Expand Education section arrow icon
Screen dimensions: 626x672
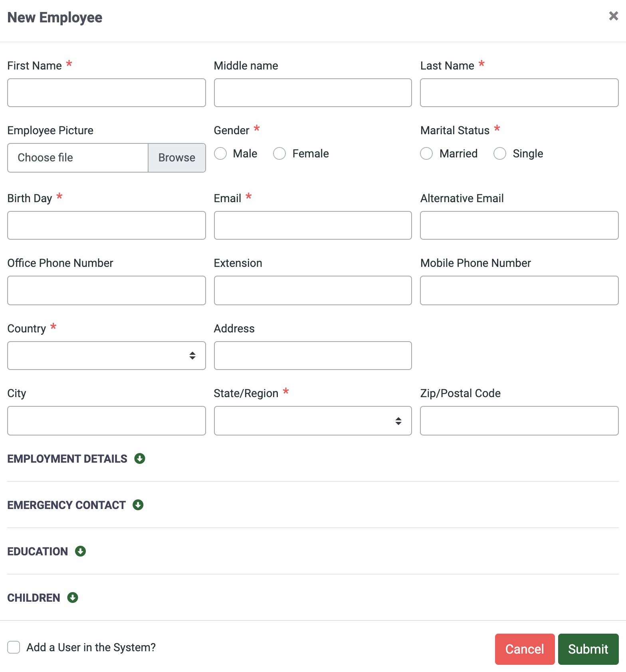tap(81, 551)
